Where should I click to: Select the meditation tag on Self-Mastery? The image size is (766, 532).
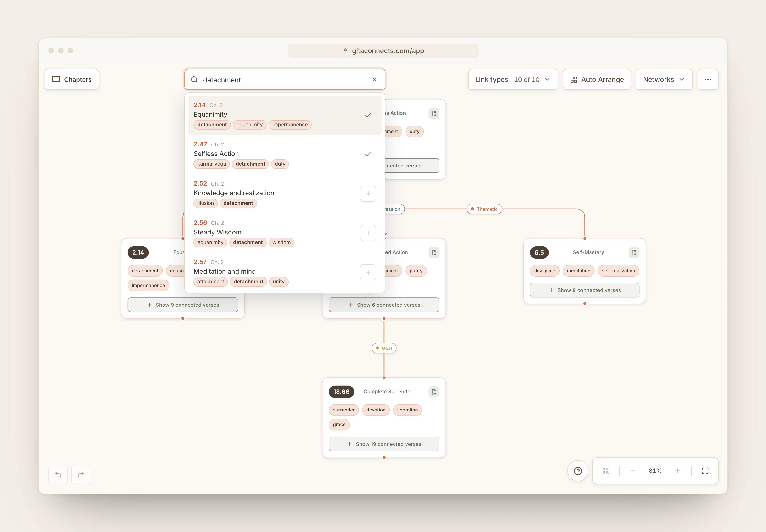pos(578,271)
